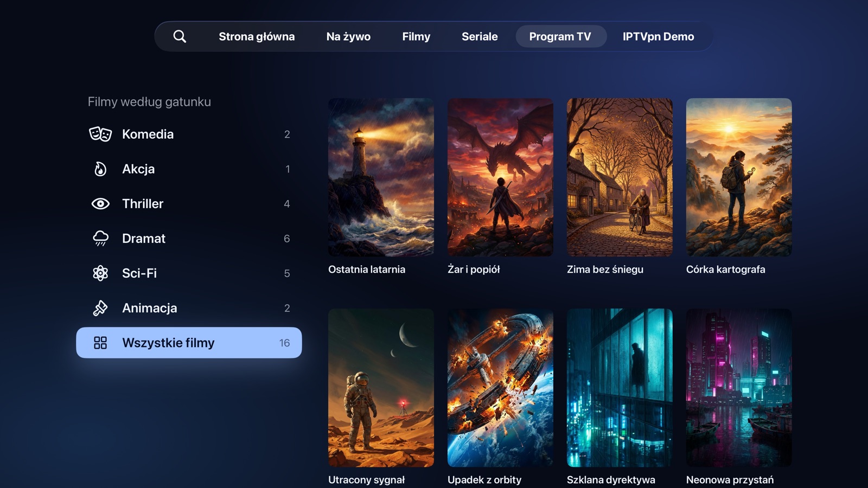Open Neonowa przystań poster
The width and height of the screenshot is (868, 488).
pyautogui.click(x=739, y=388)
